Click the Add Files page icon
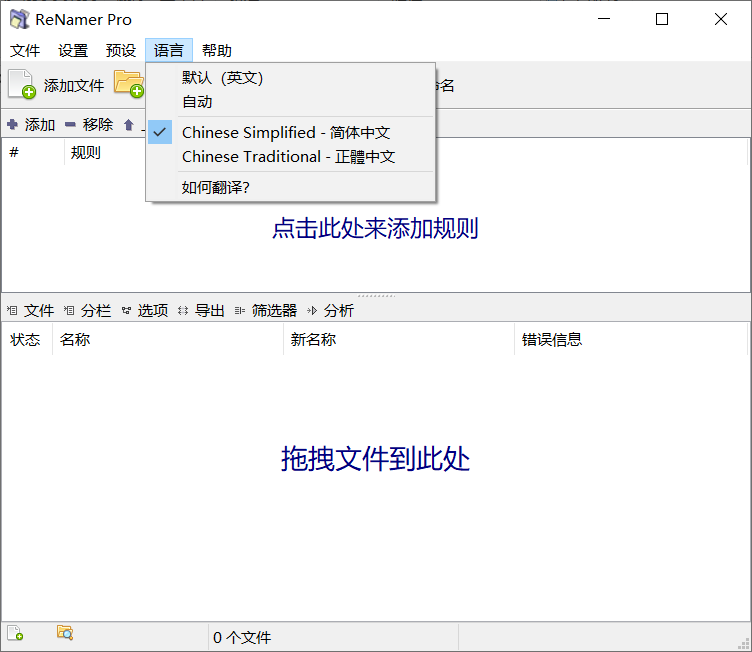This screenshot has height=652, width=752. 22,84
